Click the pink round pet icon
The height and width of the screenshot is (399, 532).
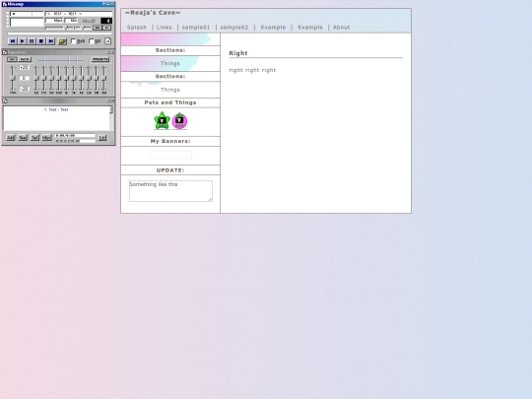click(x=179, y=121)
